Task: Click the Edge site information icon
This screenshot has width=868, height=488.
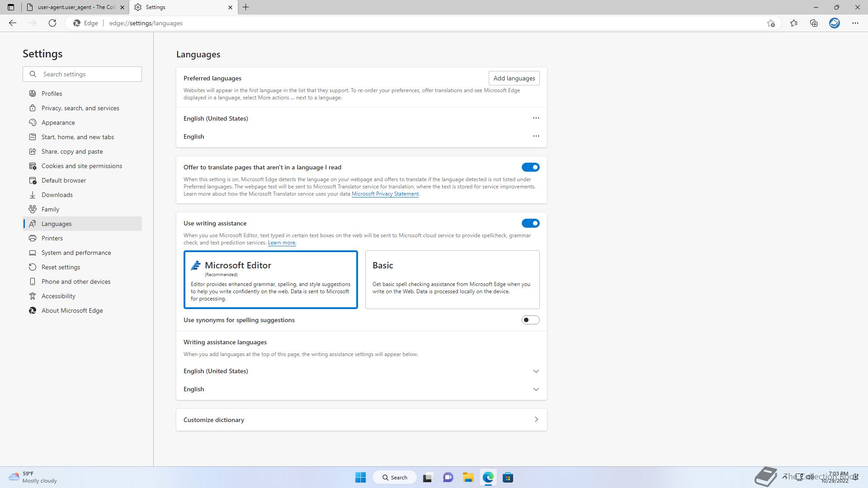Action: (x=86, y=23)
